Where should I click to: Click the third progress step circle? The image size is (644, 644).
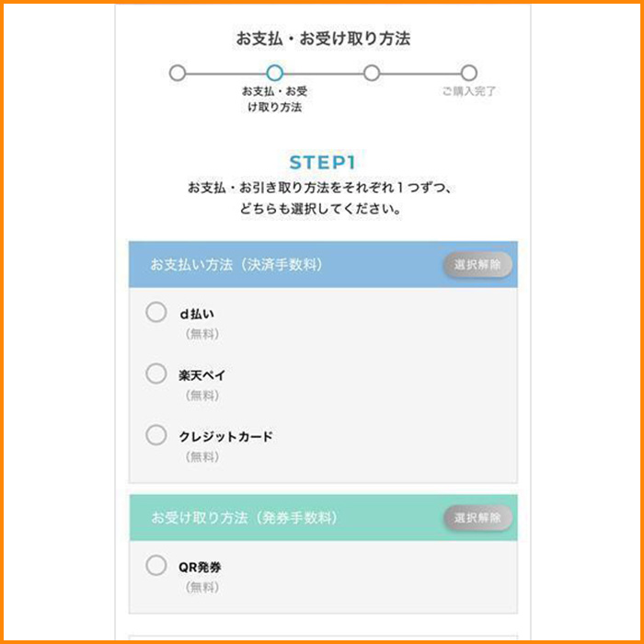(372, 73)
